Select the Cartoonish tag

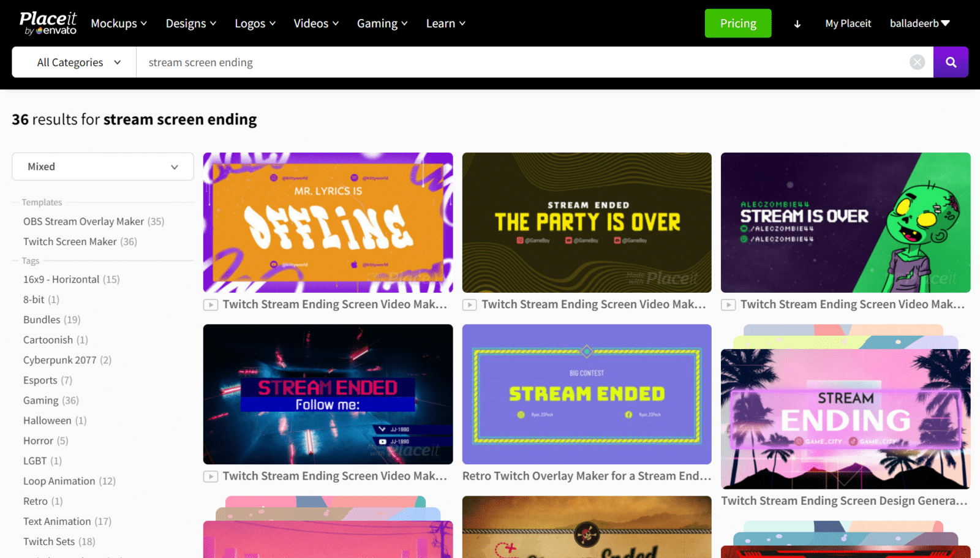[56, 340]
